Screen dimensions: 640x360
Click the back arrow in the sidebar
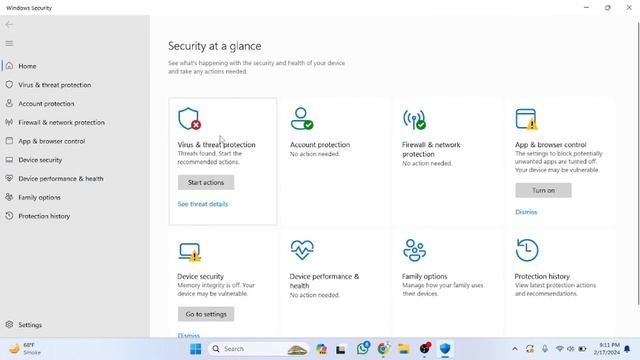[9, 24]
